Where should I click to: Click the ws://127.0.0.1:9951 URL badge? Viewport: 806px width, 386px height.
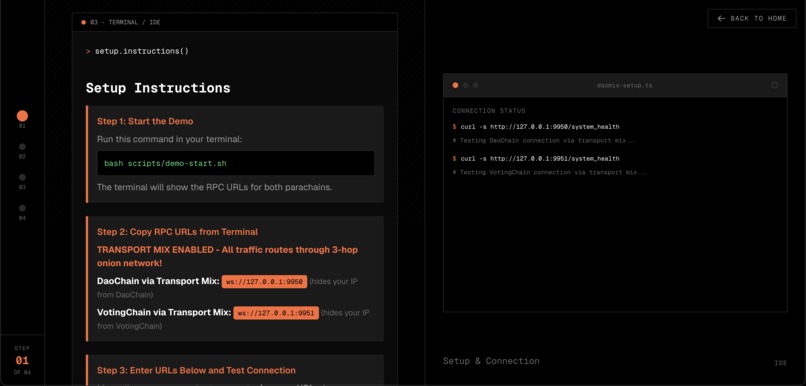point(276,313)
